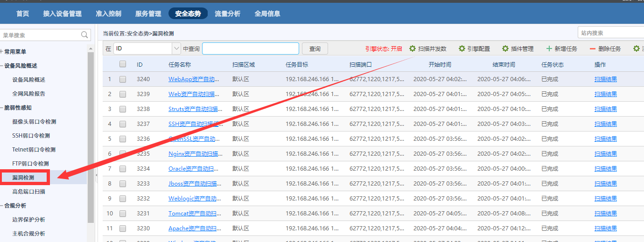Collapse sidebar using the splitter arrow

pos(97,175)
